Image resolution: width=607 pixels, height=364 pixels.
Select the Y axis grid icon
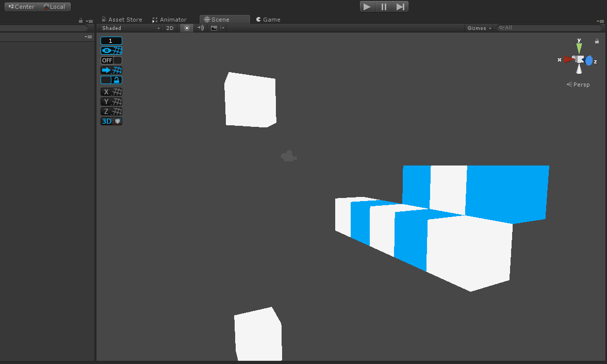point(111,102)
